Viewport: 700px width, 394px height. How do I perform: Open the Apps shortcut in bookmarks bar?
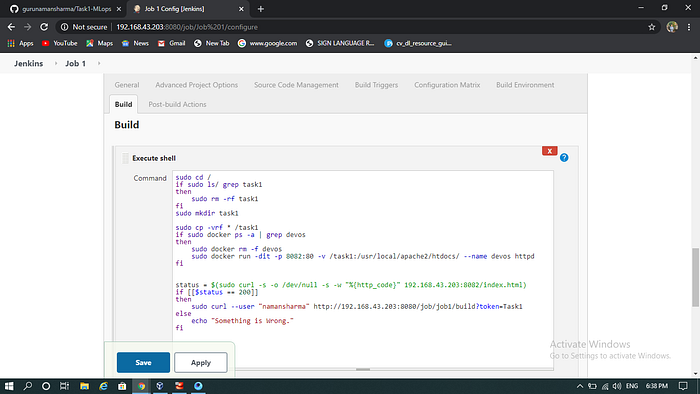pos(21,43)
